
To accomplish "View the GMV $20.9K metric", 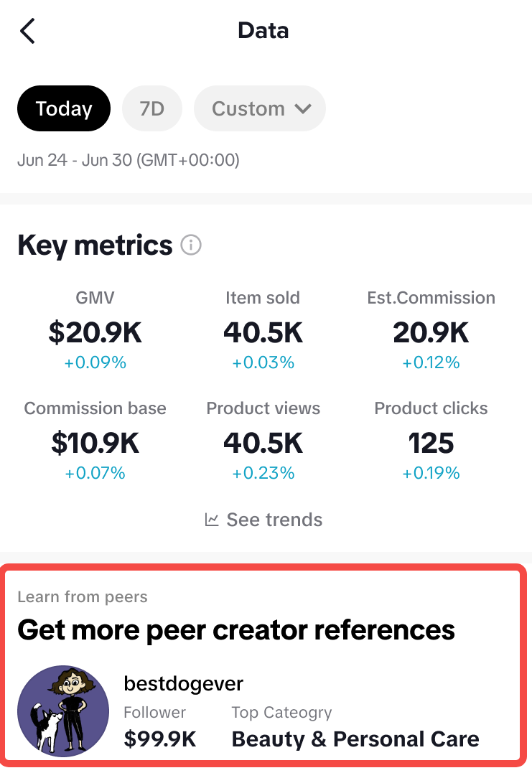I will pyautogui.click(x=95, y=332).
